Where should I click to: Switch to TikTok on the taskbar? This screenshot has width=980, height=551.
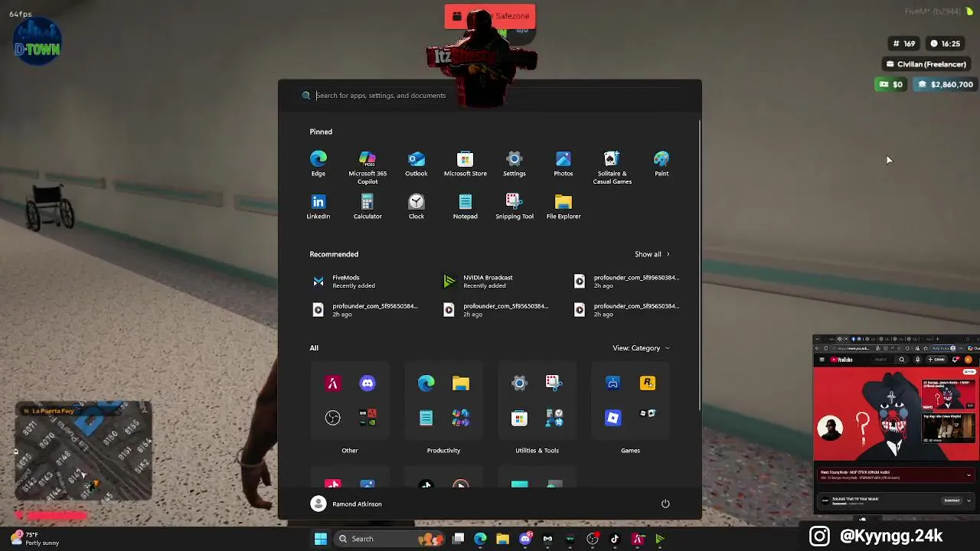pos(615,539)
